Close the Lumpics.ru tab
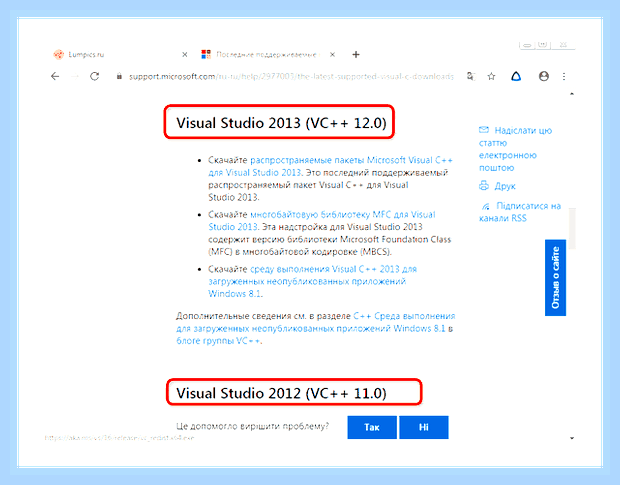Image resolution: width=620 pixels, height=485 pixels. click(x=185, y=55)
